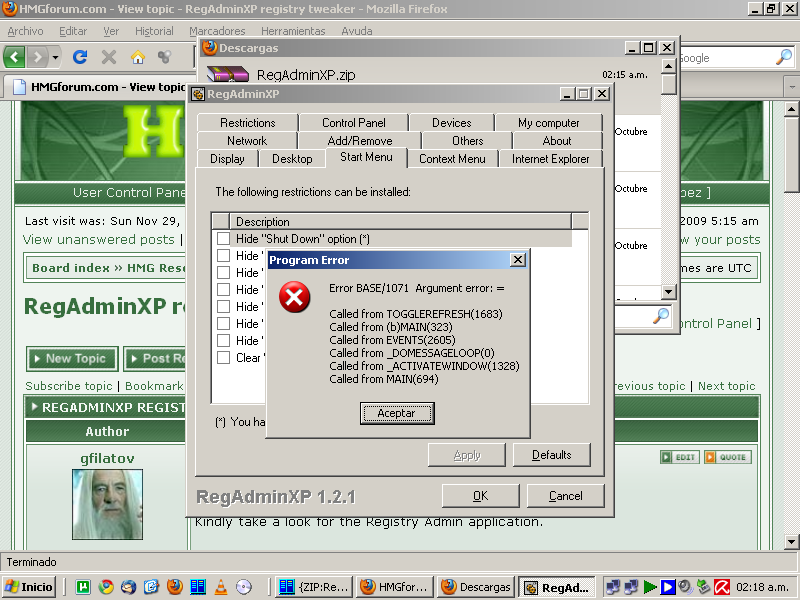Click the page scrollbar down arrow
Image resolution: width=800 pixels, height=600 pixels.
[x=791, y=541]
